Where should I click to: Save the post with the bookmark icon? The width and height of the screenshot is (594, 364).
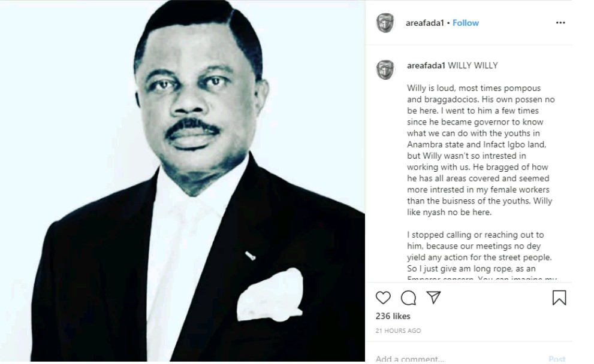tap(559, 298)
